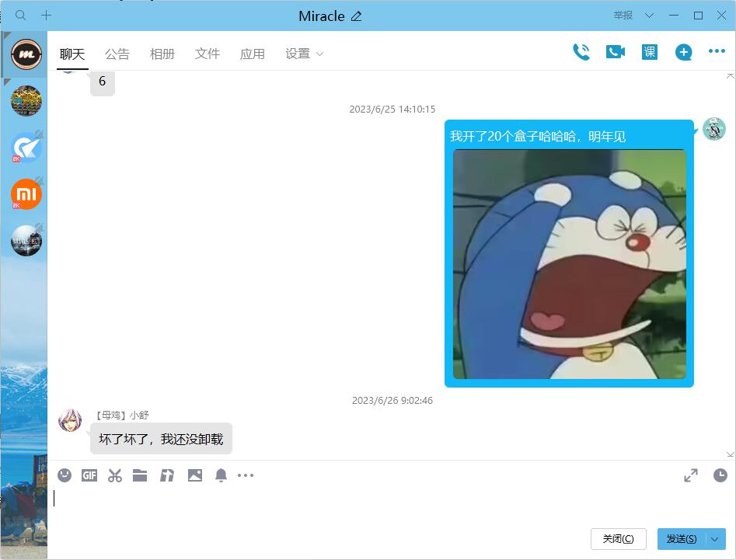Expand the 设置 settings dropdown

pyautogui.click(x=305, y=54)
